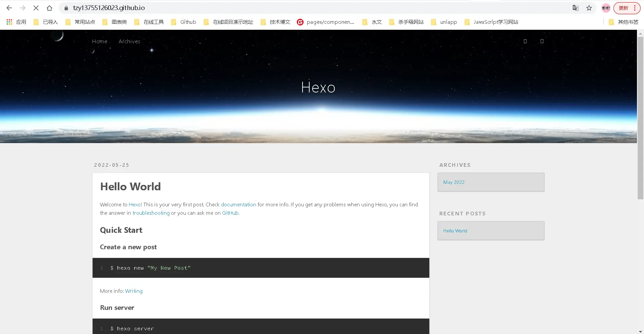The height and width of the screenshot is (334, 644).
Task: View site info lock icon
Action: pos(66,8)
